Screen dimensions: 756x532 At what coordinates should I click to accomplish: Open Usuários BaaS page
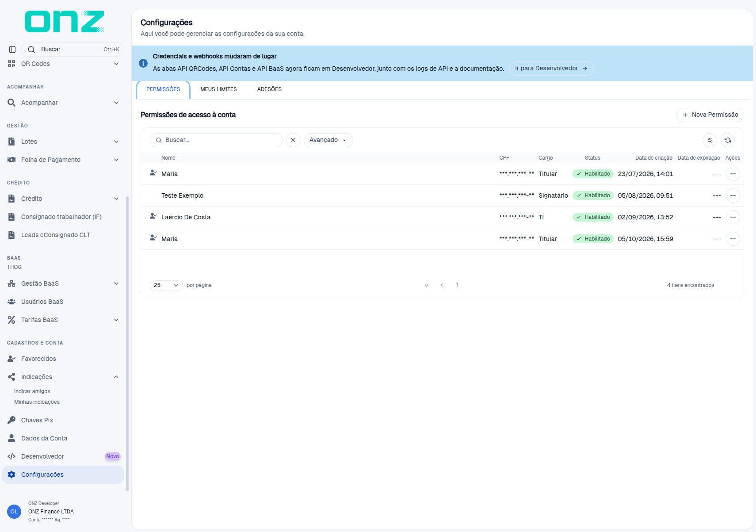[x=63, y=302]
